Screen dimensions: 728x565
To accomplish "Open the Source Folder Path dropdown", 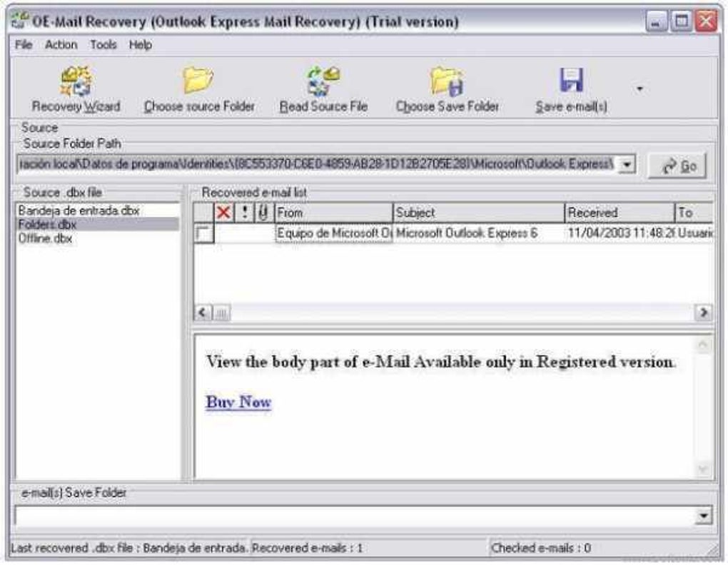I will tap(627, 164).
